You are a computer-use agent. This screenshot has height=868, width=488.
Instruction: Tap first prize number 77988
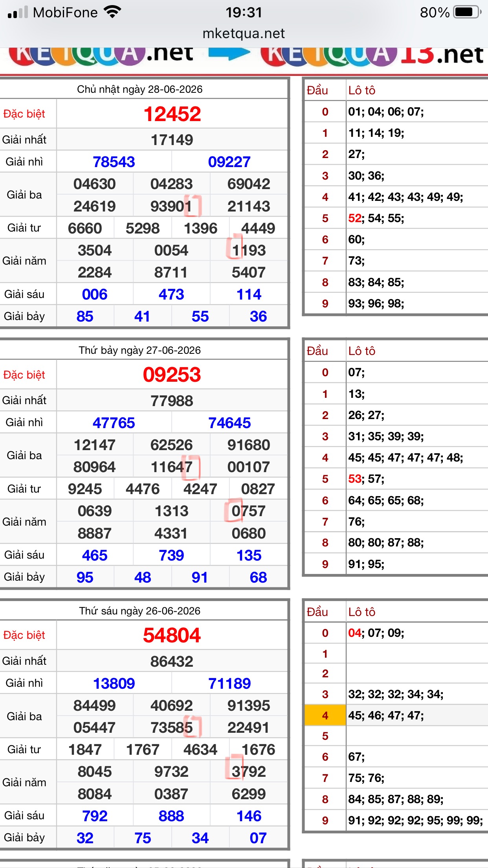[172, 401]
